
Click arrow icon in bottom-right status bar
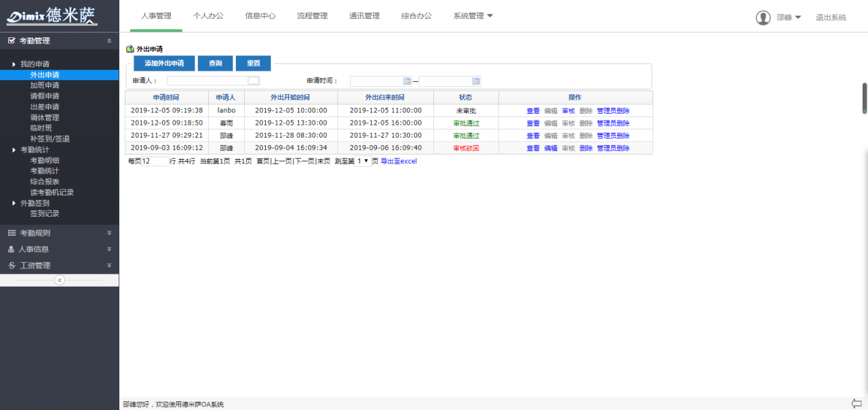(x=856, y=403)
